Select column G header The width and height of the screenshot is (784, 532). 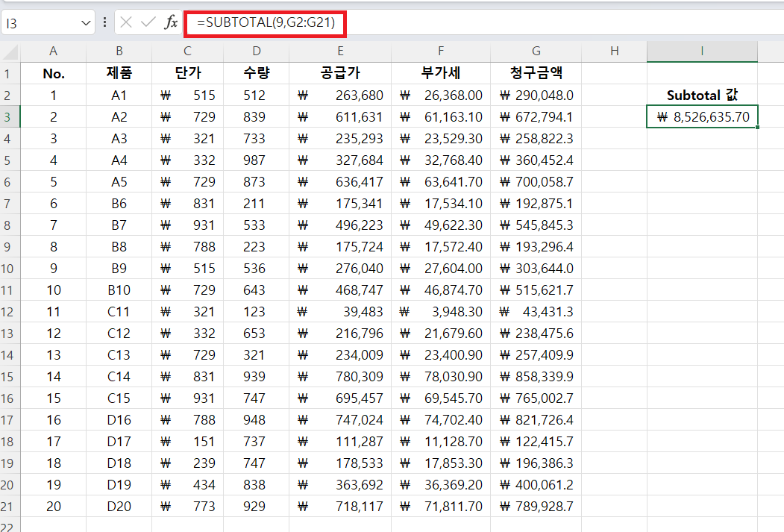(x=536, y=51)
